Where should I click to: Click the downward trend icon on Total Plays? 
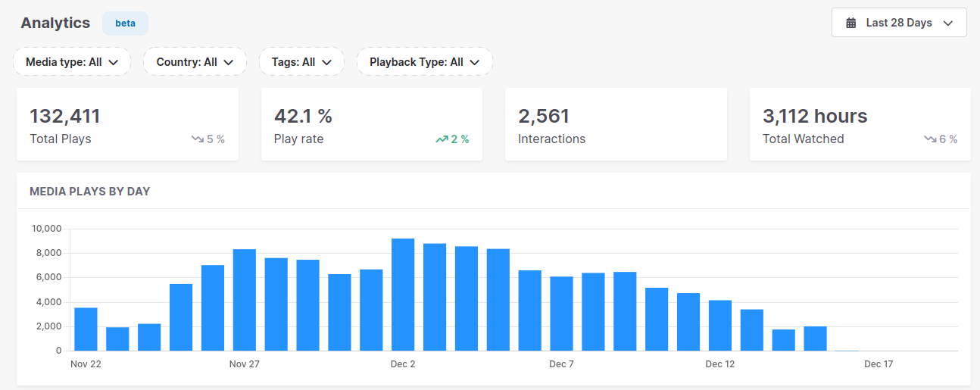click(x=198, y=139)
